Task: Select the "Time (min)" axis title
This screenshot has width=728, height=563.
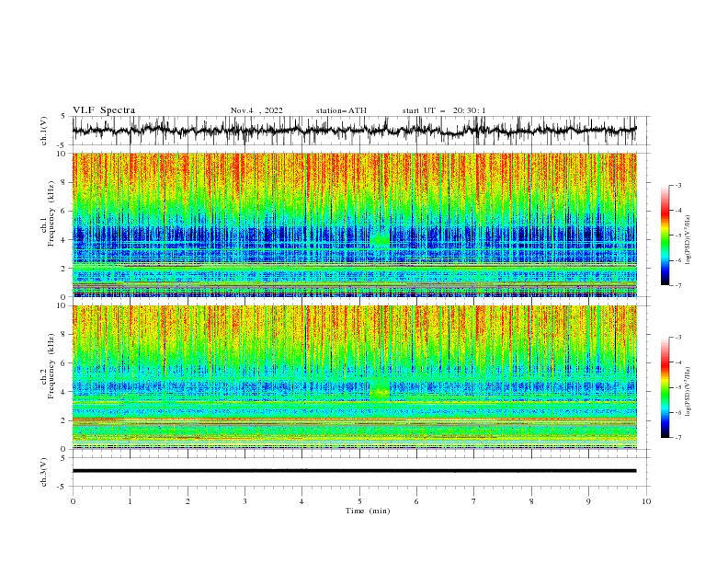Action: (x=368, y=511)
